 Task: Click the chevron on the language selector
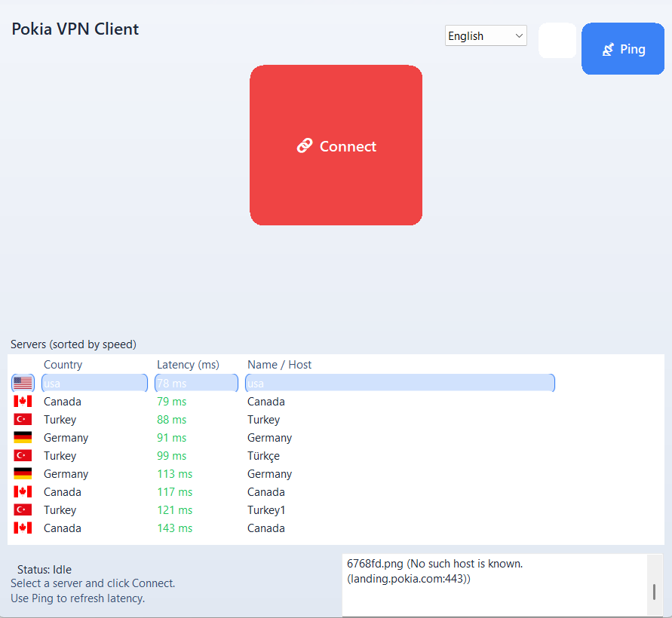(518, 35)
